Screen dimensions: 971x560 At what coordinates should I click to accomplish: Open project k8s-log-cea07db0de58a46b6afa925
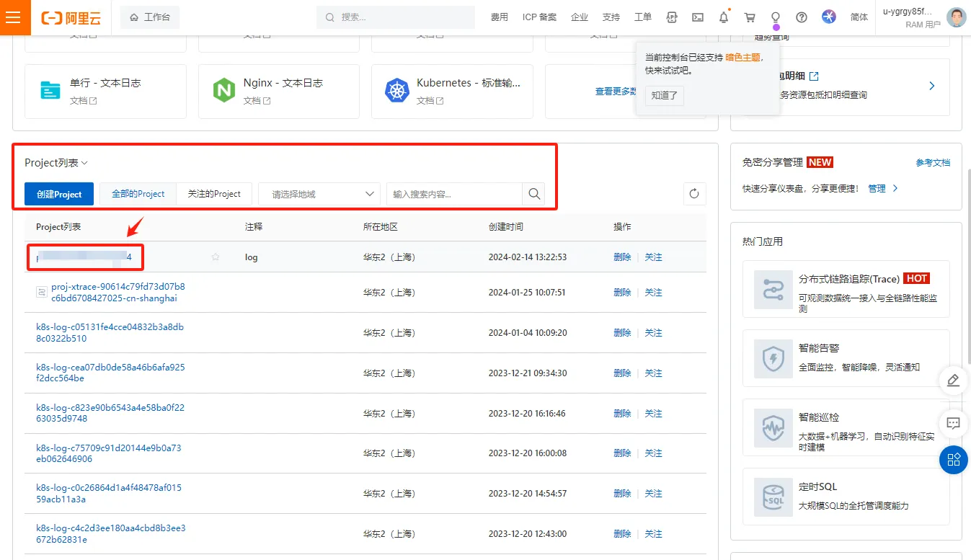click(110, 373)
